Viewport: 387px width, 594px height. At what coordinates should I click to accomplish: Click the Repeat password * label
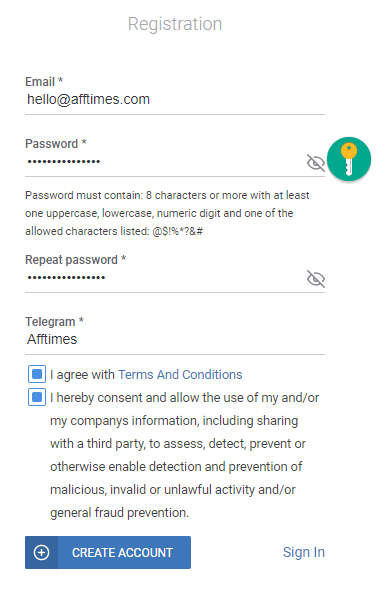tap(75, 259)
